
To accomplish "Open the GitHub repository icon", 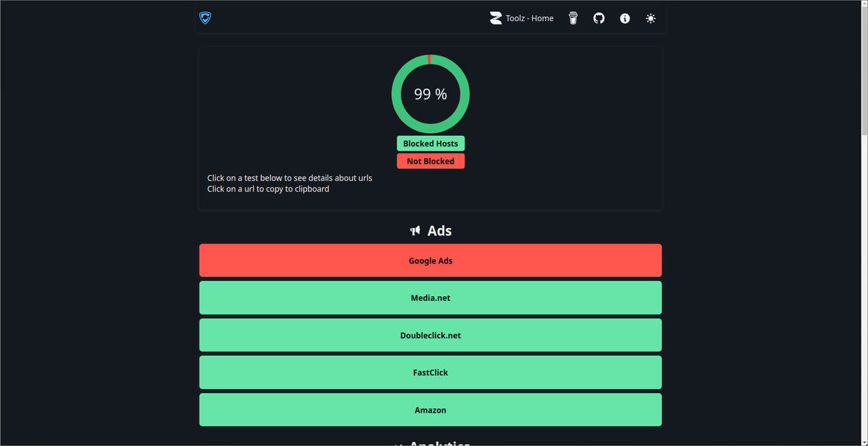I will pyautogui.click(x=599, y=18).
